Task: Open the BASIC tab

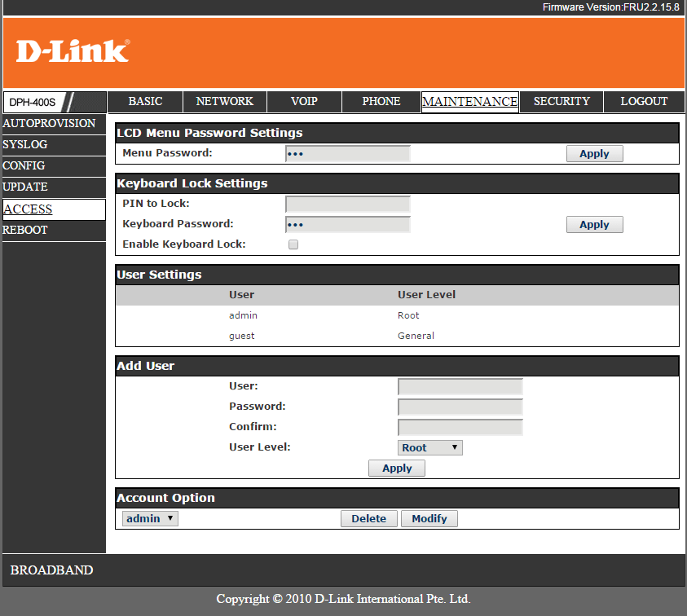Action: pos(145,101)
